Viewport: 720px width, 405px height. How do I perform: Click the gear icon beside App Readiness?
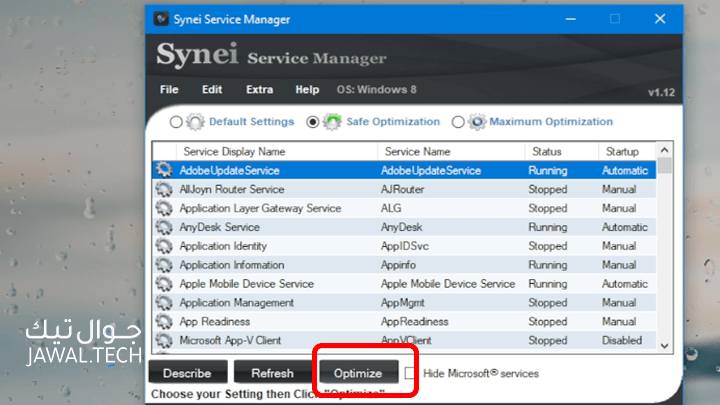click(164, 321)
